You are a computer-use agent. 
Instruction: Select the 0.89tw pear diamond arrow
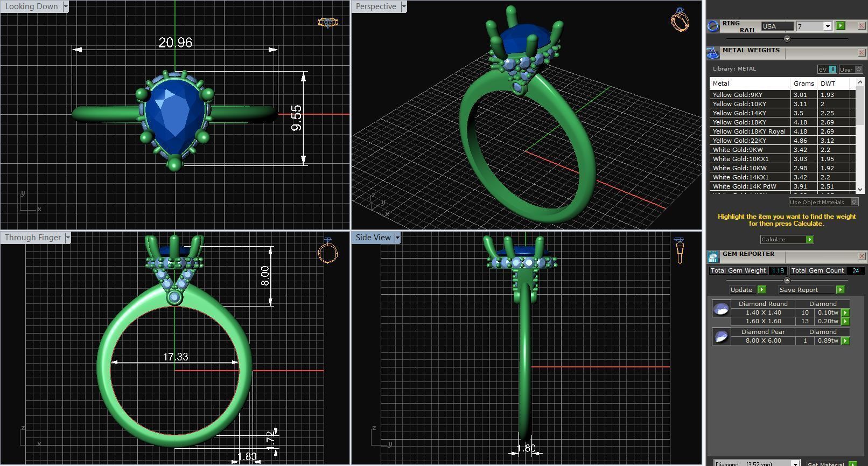tap(845, 341)
